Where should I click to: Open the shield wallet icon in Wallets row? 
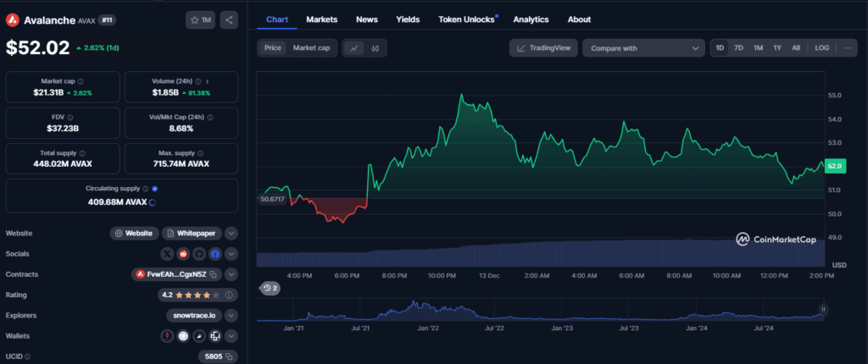coord(183,336)
